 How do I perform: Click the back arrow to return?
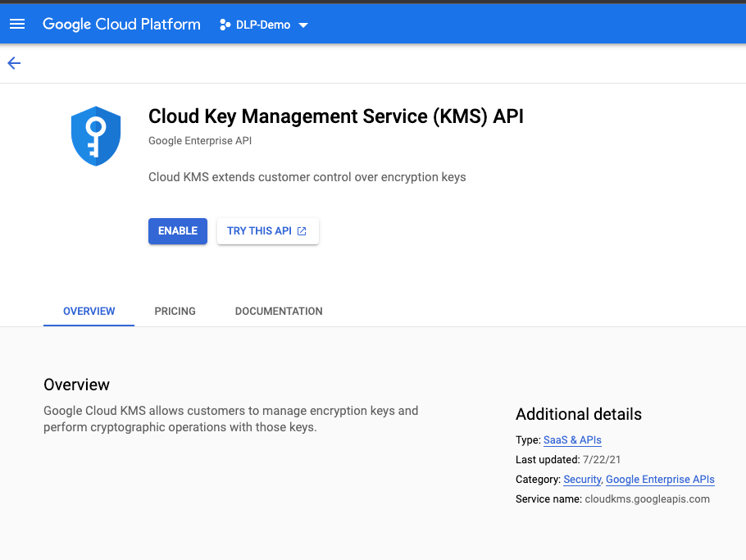(13, 62)
